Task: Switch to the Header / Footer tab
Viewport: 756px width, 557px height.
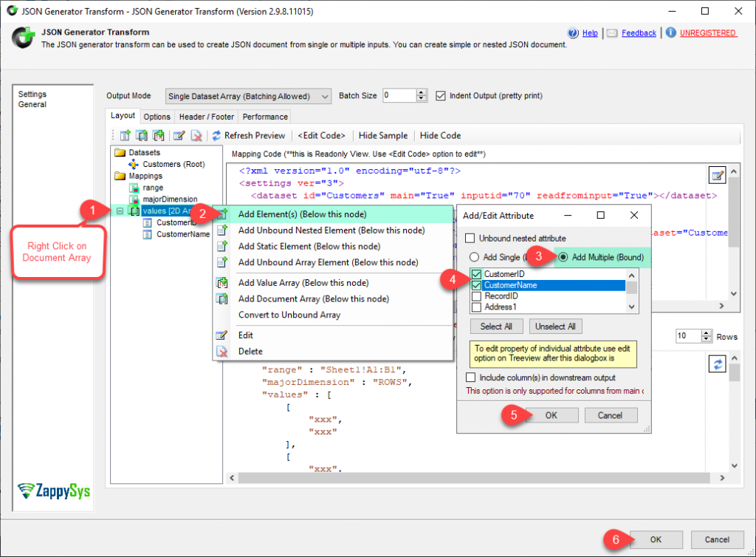Action: pos(206,116)
